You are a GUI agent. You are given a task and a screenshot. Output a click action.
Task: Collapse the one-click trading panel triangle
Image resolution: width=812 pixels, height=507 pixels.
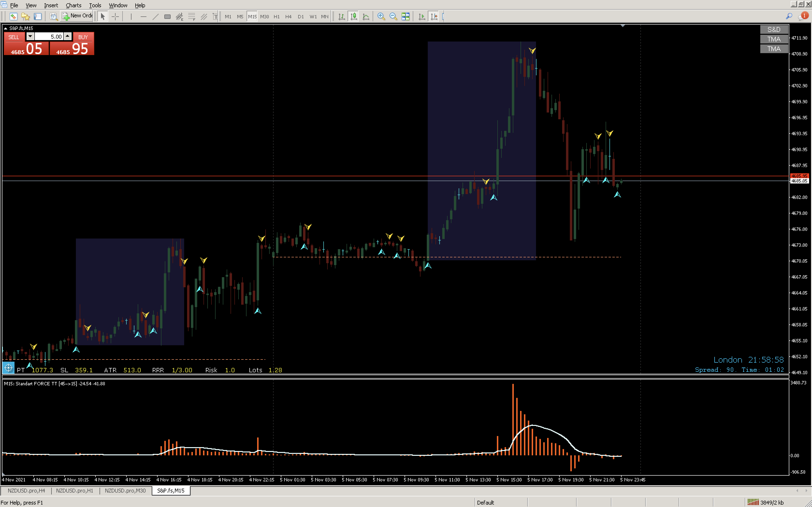point(5,28)
